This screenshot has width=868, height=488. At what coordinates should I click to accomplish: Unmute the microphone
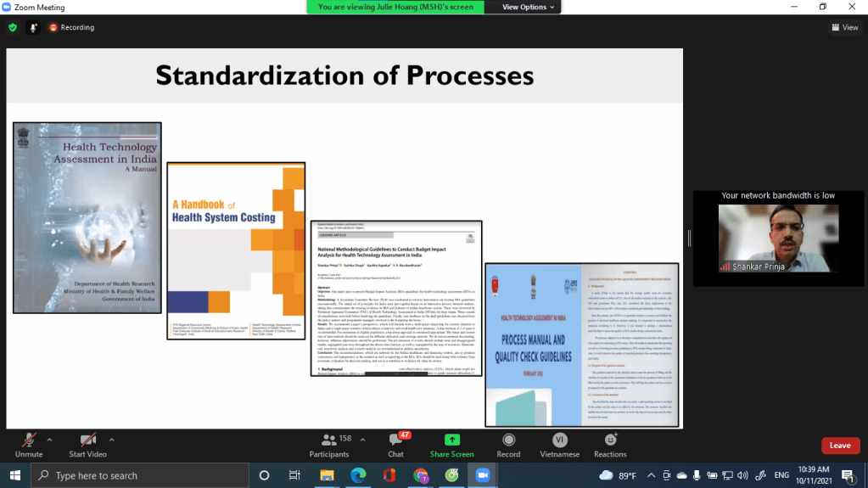click(28, 444)
